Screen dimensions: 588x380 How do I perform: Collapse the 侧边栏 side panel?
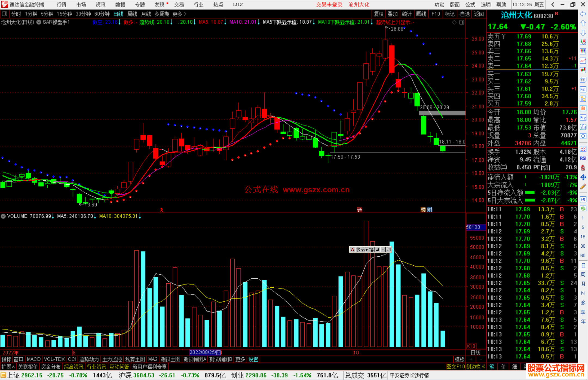pos(476,367)
